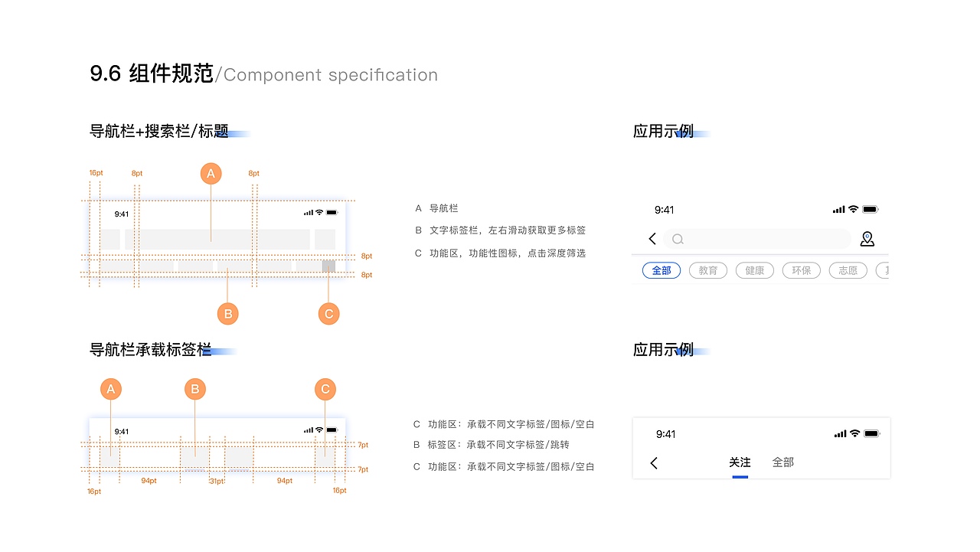Viewport: 980px width, 552px height.
Task: Select the 全部 filter chip
Action: coord(661,270)
